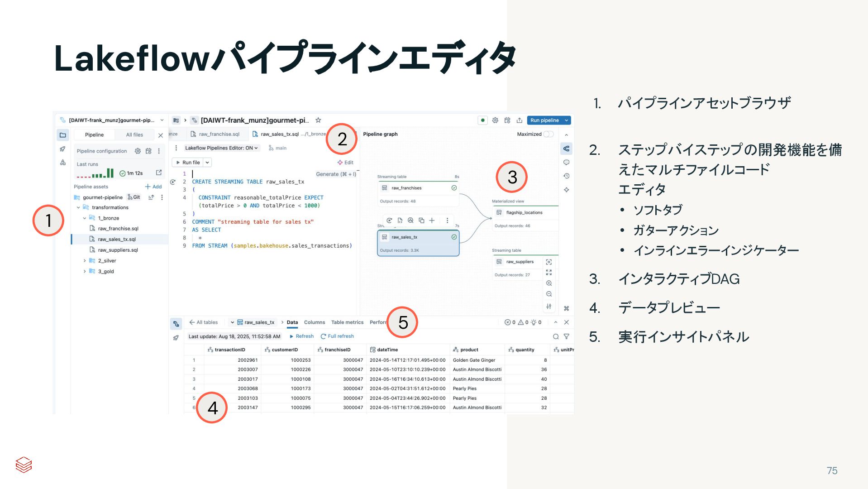Open dropdown arrow beside Run file
The image size is (868, 489).
(x=207, y=163)
